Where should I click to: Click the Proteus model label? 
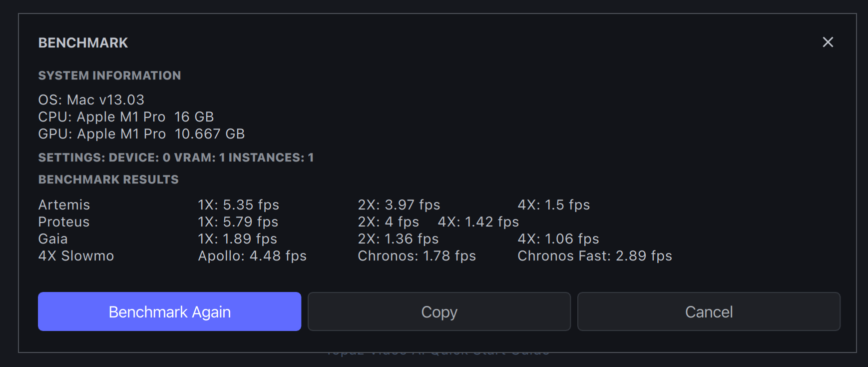(x=64, y=222)
